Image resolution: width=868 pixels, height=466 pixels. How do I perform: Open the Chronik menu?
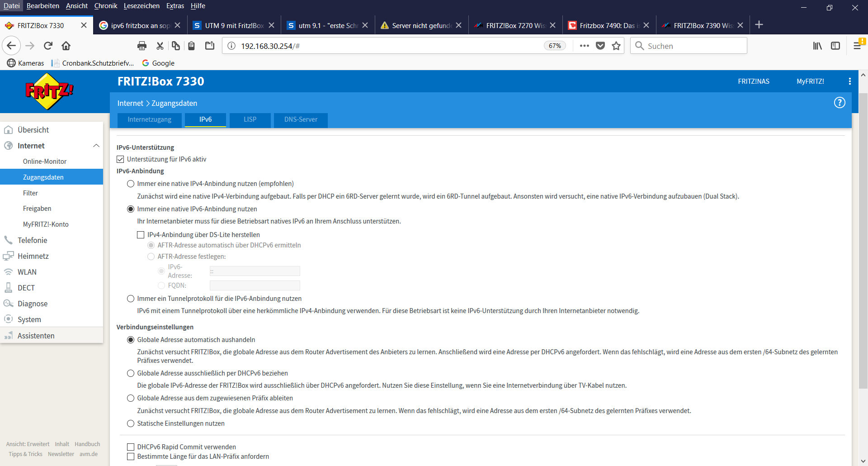(x=105, y=6)
